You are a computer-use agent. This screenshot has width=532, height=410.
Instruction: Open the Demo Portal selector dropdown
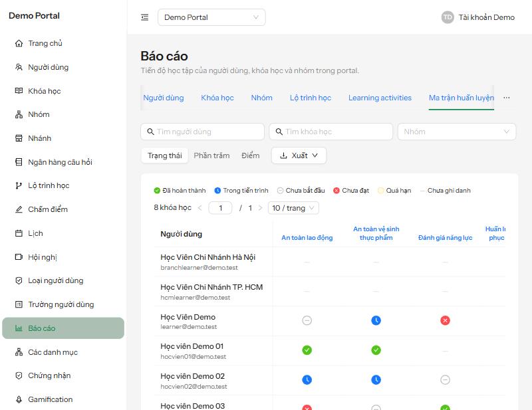click(x=211, y=17)
